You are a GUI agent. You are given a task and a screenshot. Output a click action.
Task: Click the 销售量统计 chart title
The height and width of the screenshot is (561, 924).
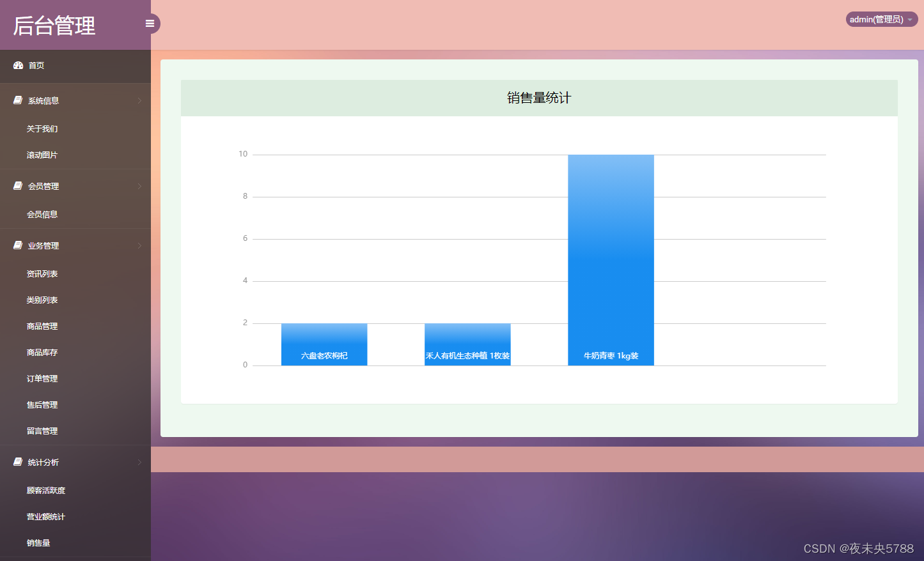click(x=539, y=98)
